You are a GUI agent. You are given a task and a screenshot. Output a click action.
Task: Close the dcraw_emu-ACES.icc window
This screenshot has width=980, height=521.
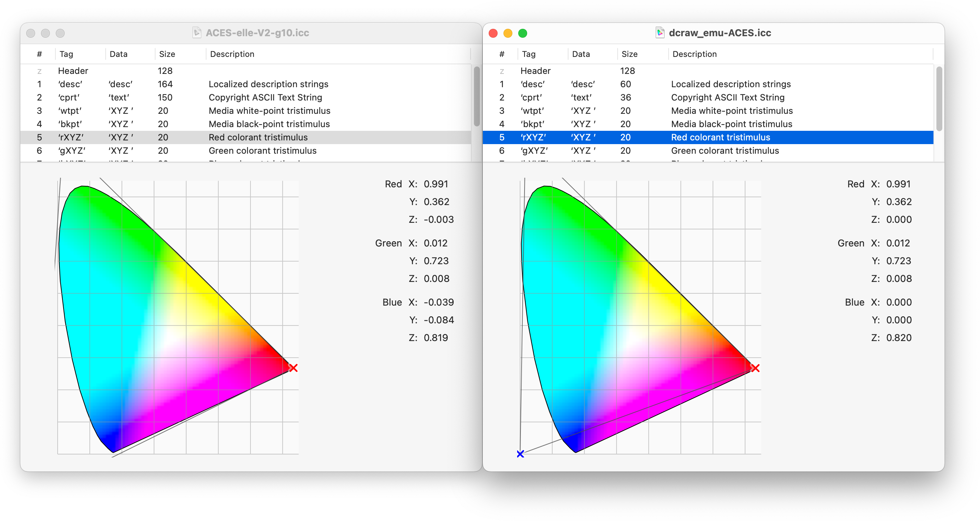[x=493, y=33]
